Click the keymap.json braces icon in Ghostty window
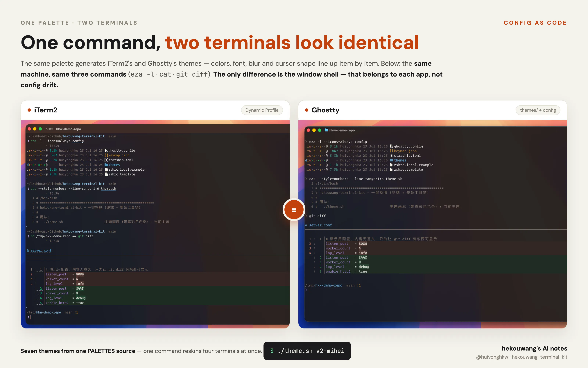The image size is (588, 368). 391,151
